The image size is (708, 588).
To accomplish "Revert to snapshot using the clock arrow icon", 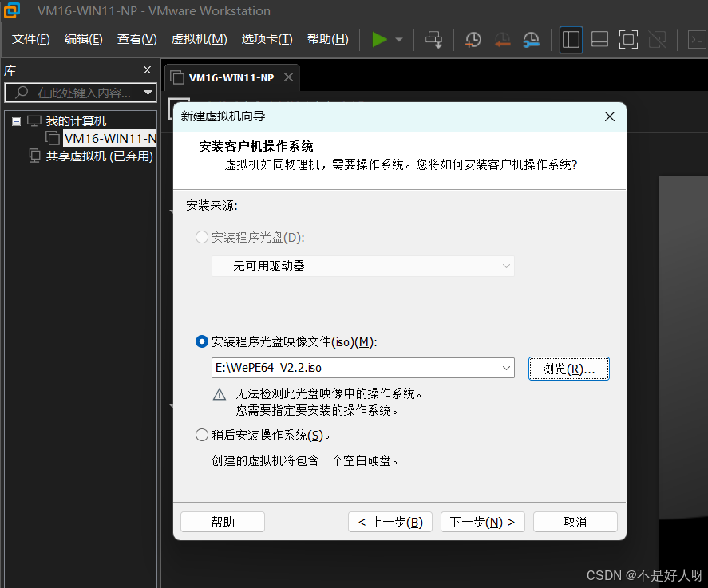I will (x=502, y=40).
